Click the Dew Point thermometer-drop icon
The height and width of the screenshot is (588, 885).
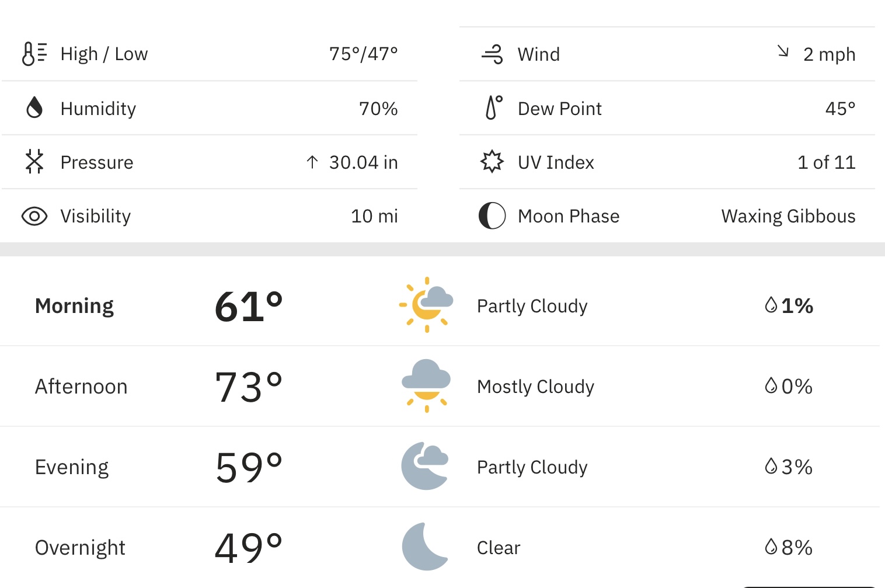point(494,108)
